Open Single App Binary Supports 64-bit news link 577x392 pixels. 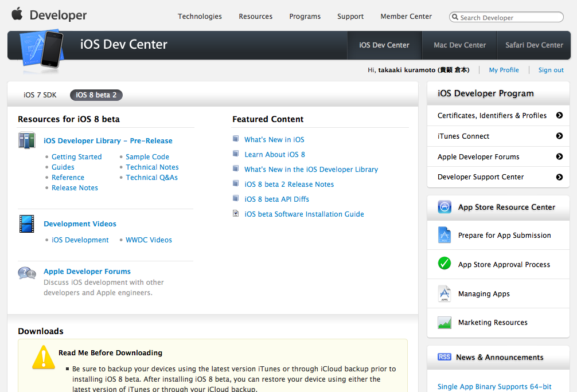pyautogui.click(x=494, y=386)
